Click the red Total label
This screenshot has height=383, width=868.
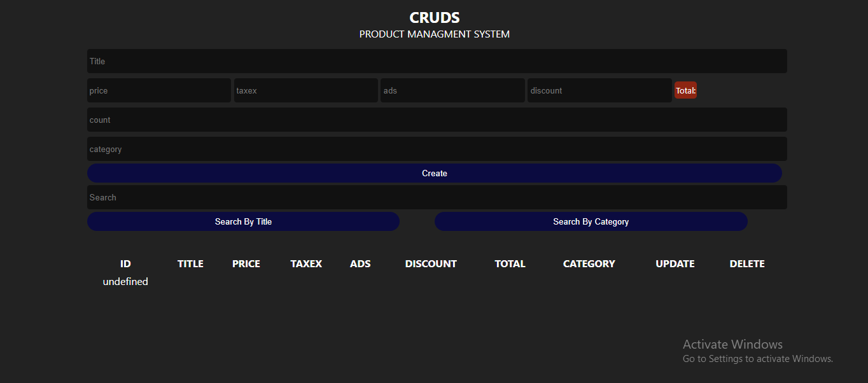pos(685,90)
